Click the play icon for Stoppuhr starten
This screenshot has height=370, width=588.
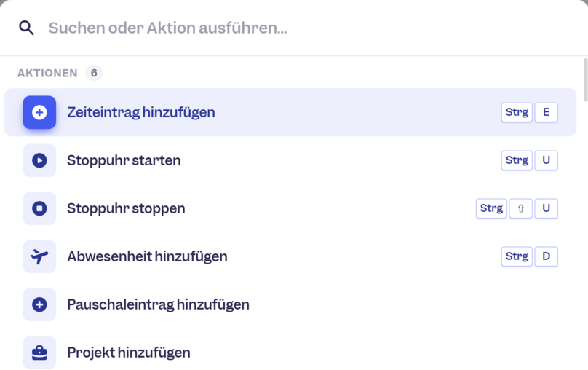click(x=39, y=160)
